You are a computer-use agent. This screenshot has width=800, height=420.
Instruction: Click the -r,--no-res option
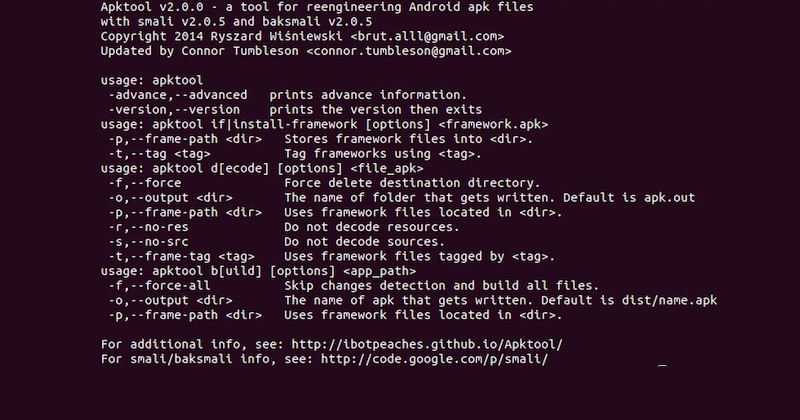148,227
